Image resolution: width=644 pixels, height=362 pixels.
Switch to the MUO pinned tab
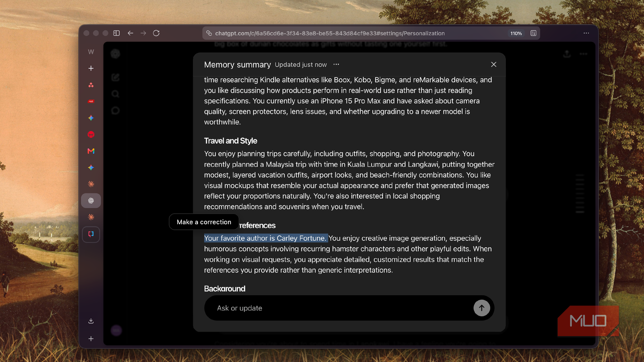coord(91,101)
